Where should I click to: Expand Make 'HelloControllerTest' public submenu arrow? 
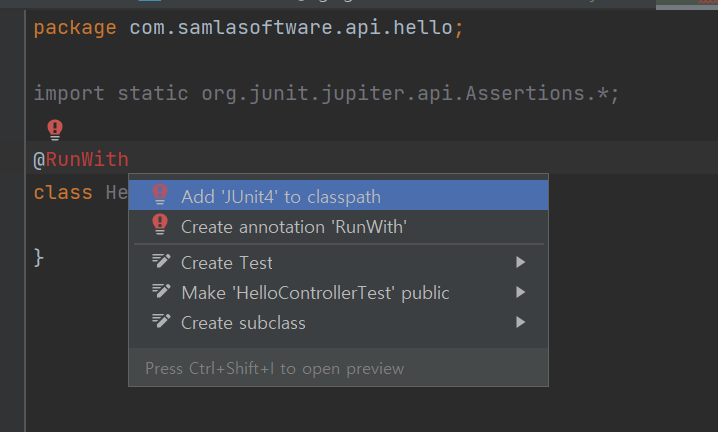(x=520, y=292)
